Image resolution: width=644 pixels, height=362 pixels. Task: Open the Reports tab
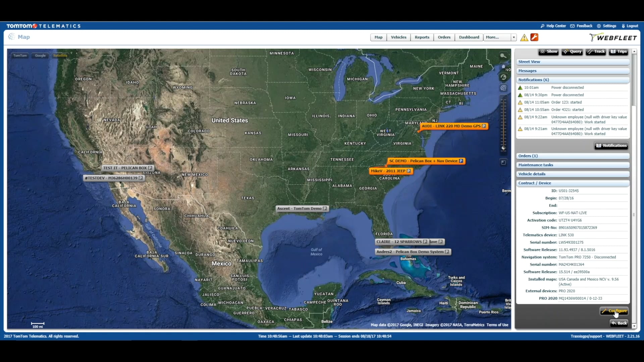[422, 37]
